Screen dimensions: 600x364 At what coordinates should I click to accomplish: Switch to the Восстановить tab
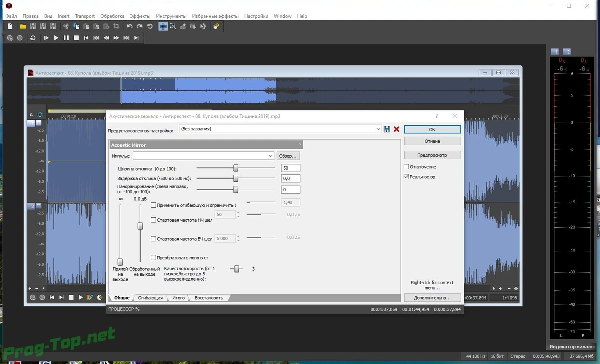208,298
